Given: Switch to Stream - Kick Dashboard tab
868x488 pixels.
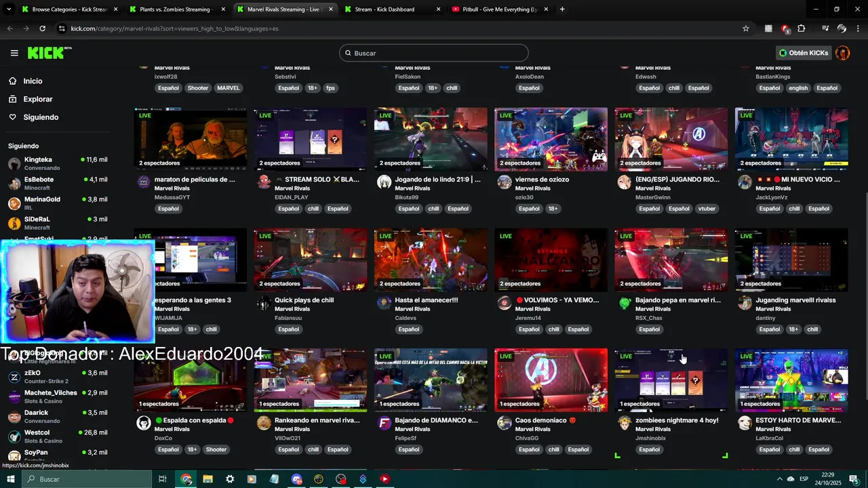Looking at the screenshot, I should pos(392,9).
